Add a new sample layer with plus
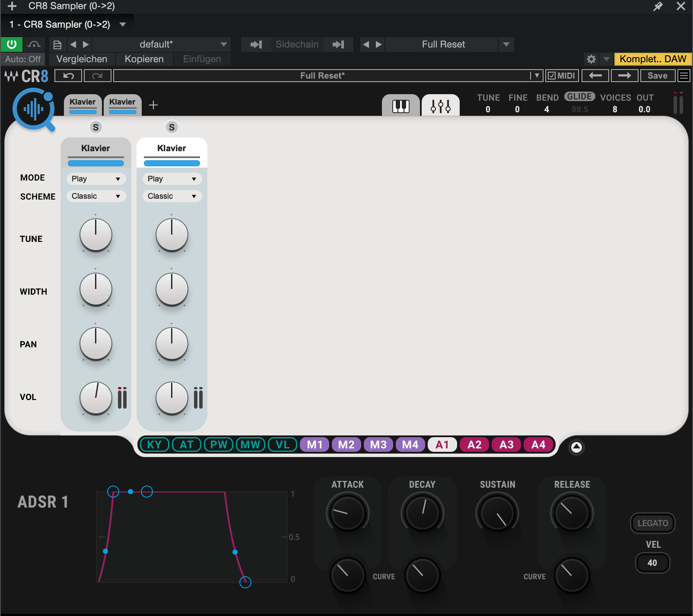Image resolution: width=693 pixels, height=616 pixels. [x=153, y=105]
